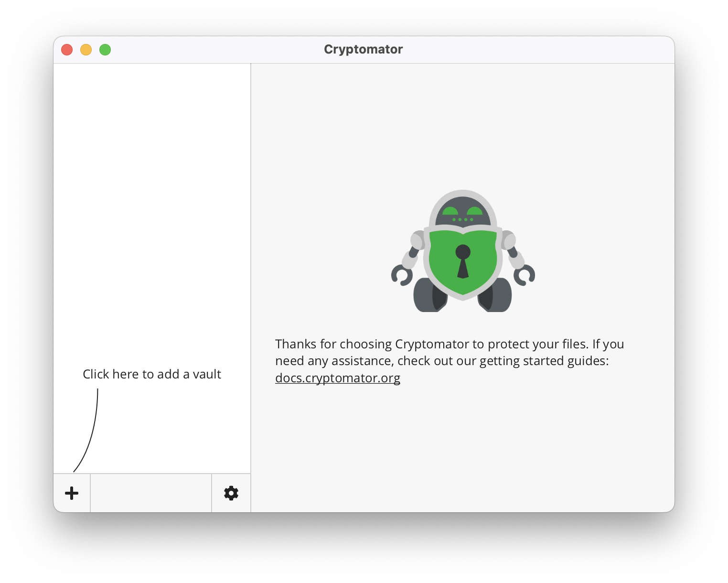Open preferences with the gear icon

pyautogui.click(x=231, y=493)
